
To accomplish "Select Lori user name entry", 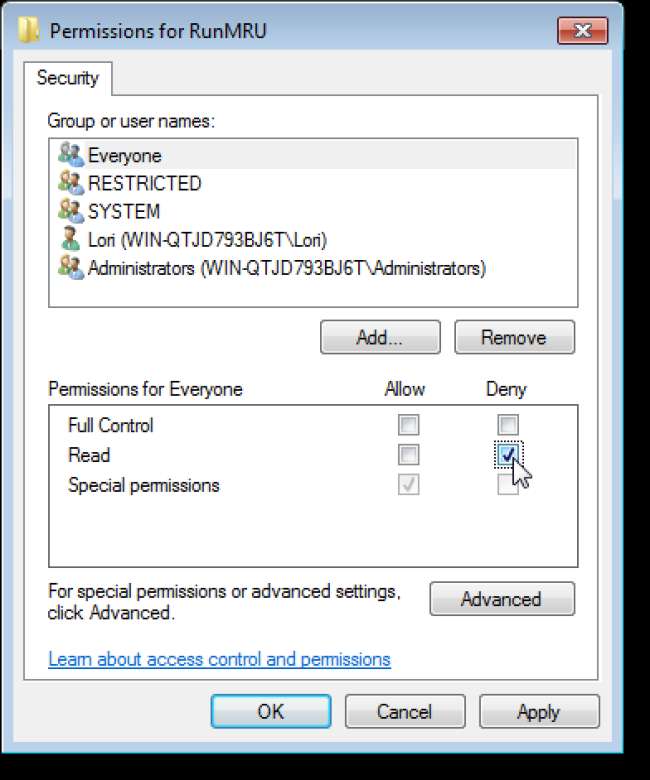I will click(x=207, y=240).
